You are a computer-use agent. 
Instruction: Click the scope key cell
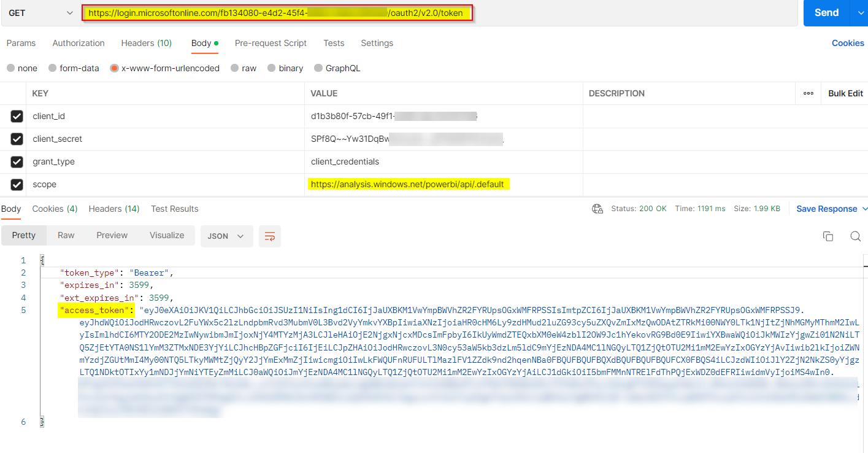click(x=165, y=184)
